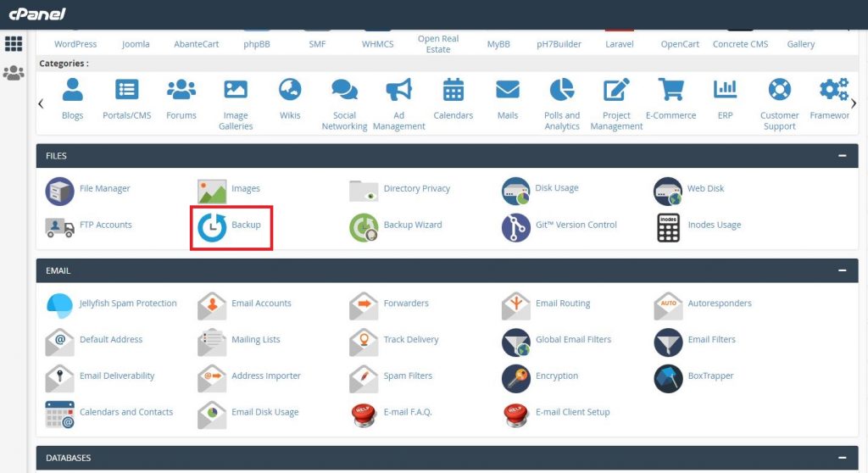The width and height of the screenshot is (868, 473).
Task: Show more categories with right chevron
Action: click(853, 103)
